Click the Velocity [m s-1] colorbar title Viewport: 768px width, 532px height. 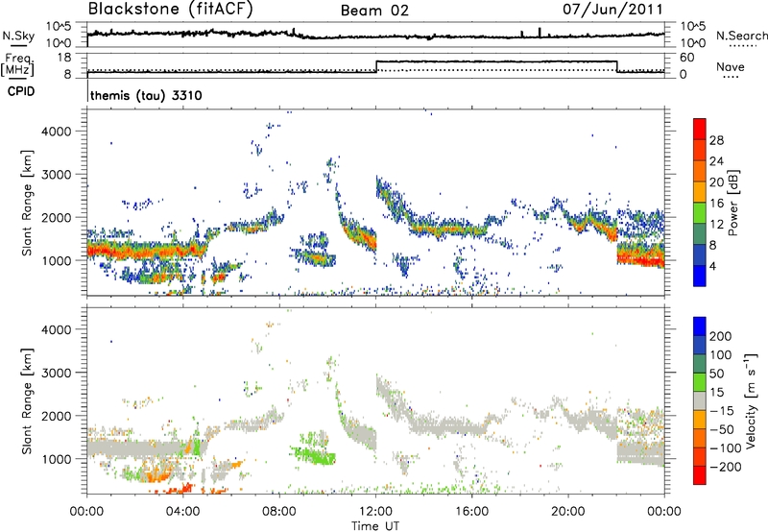[x=751, y=400]
